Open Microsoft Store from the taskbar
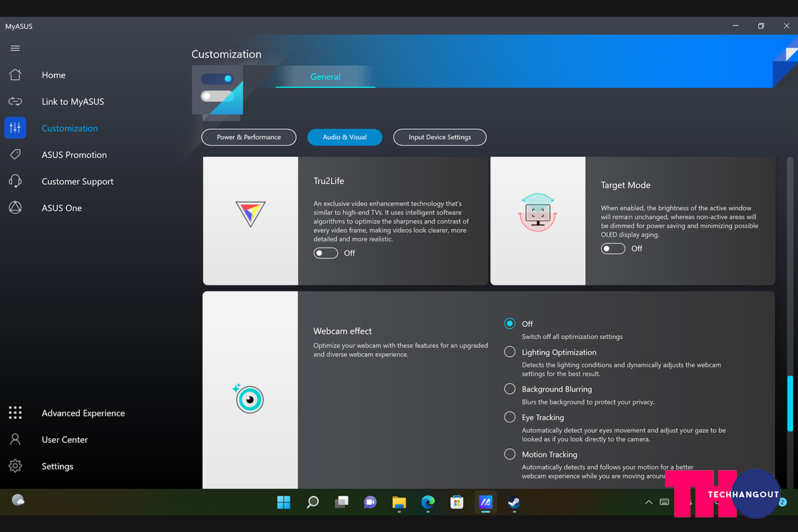The image size is (798, 532). pyautogui.click(x=457, y=502)
